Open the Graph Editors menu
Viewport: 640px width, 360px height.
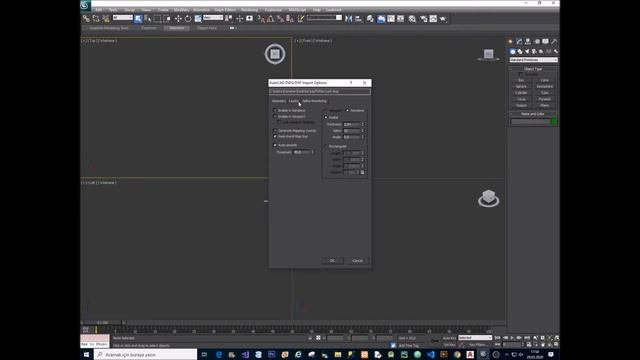[x=225, y=10]
